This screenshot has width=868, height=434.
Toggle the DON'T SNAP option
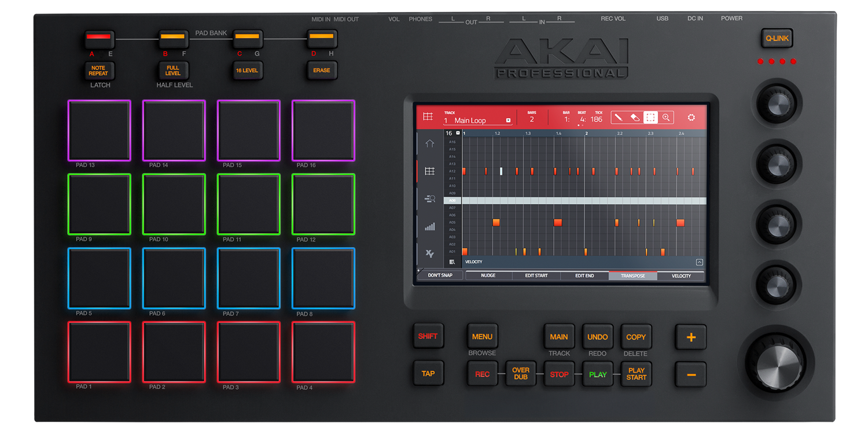pos(440,275)
